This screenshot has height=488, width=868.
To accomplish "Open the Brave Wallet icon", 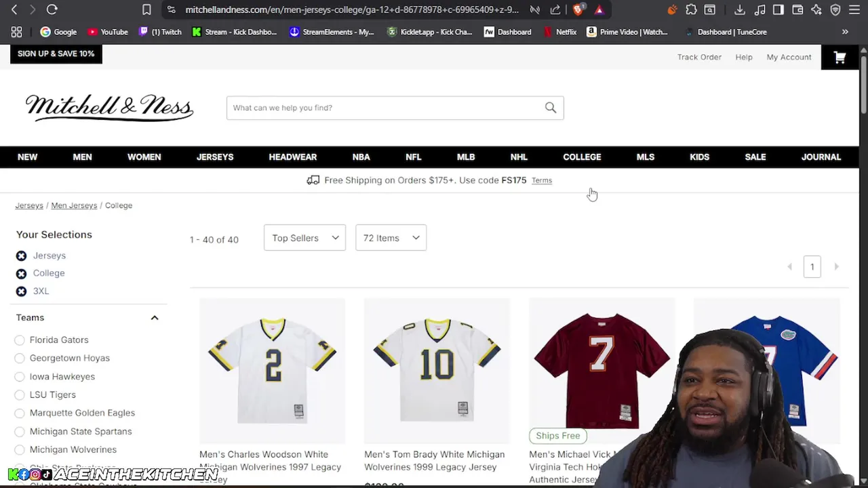I will coord(797,9).
